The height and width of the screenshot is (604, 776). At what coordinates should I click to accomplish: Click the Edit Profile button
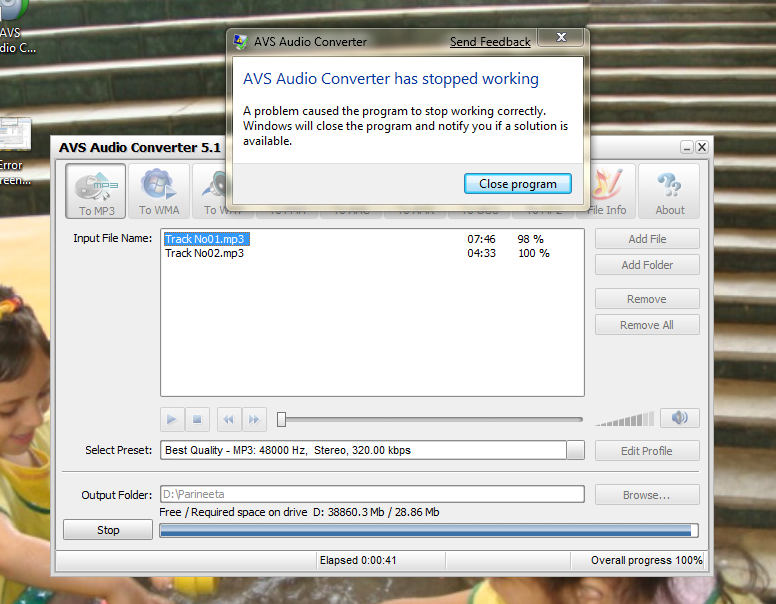click(x=647, y=451)
